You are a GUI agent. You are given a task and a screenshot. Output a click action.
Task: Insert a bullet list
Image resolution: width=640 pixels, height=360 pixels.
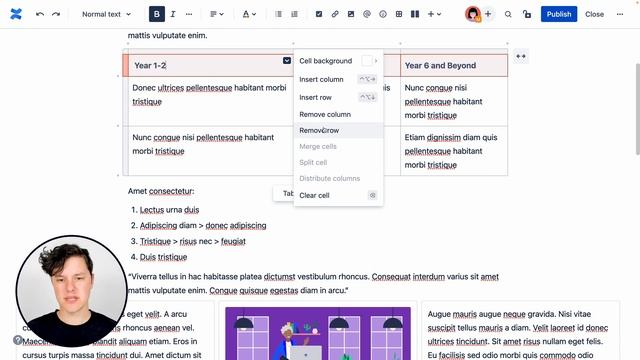(278, 14)
